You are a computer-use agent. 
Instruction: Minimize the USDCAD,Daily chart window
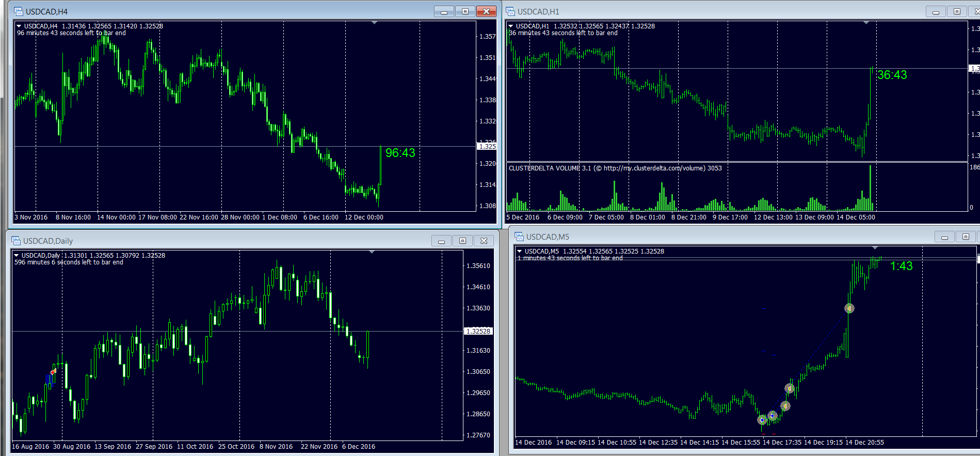[x=441, y=241]
